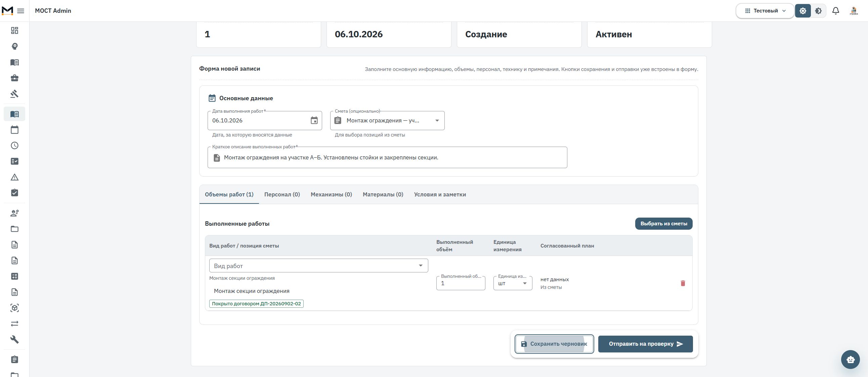
Task: Open the chatbot assistant button
Action: pyautogui.click(x=851, y=360)
